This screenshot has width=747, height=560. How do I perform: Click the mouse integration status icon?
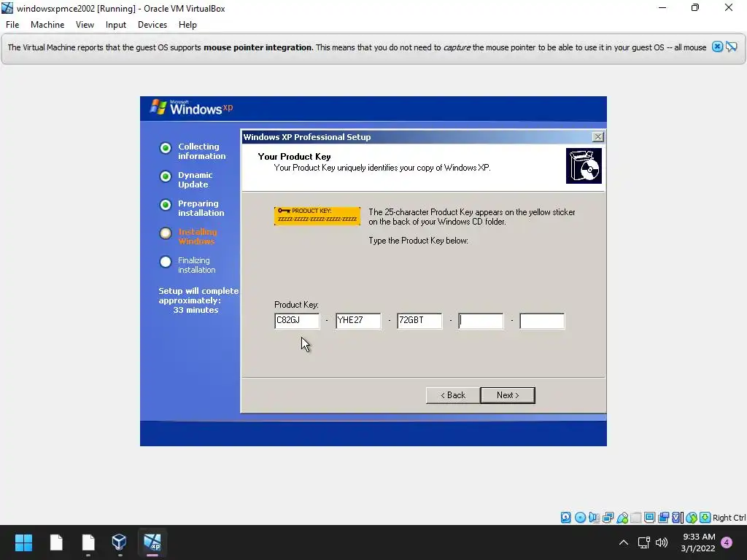click(692, 517)
